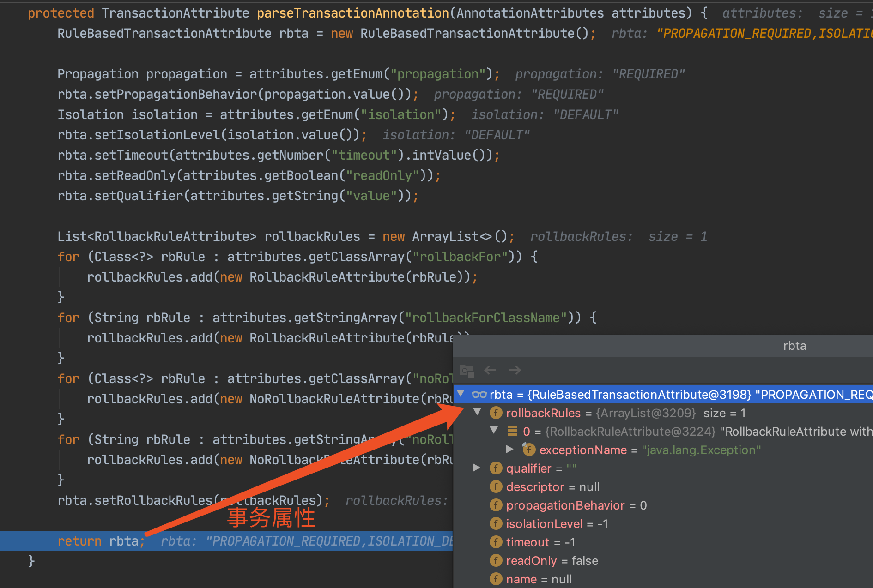Click the 'rbta.setPropagationBehavior' statement
The width and height of the screenshot is (873, 588).
(x=238, y=94)
